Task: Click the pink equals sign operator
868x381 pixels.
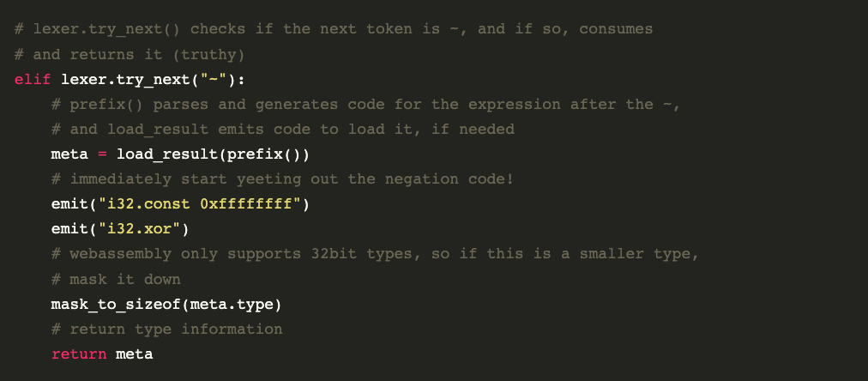Action: pos(102,154)
